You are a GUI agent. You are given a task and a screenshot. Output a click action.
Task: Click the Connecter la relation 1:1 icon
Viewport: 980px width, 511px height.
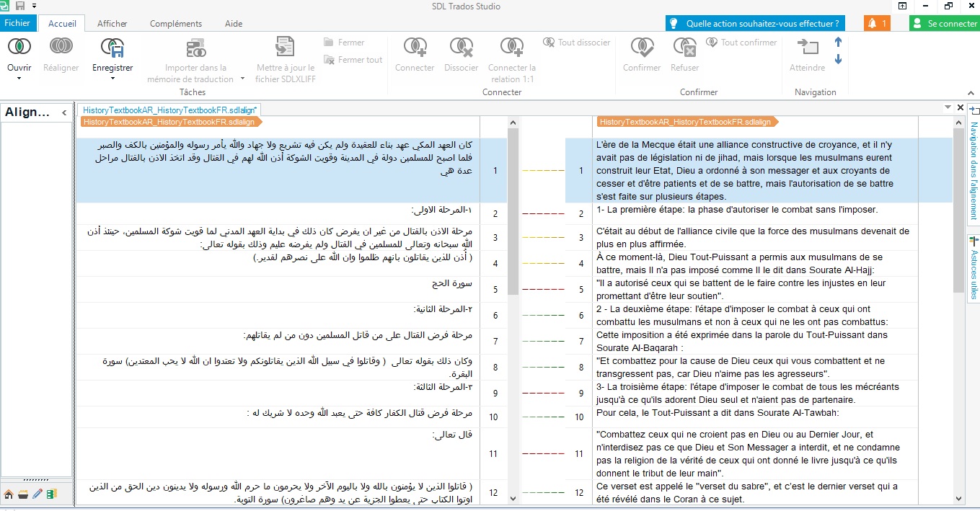click(511, 47)
